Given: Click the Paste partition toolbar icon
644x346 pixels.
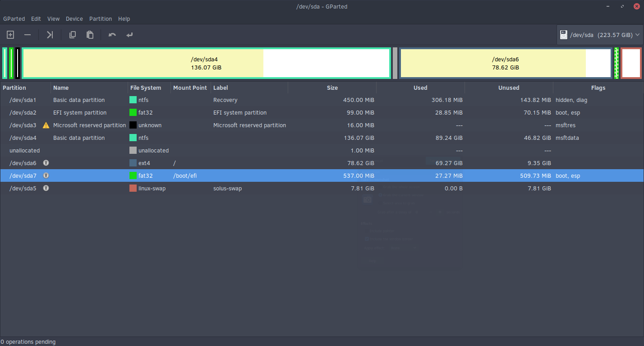Looking at the screenshot, I should (x=90, y=35).
